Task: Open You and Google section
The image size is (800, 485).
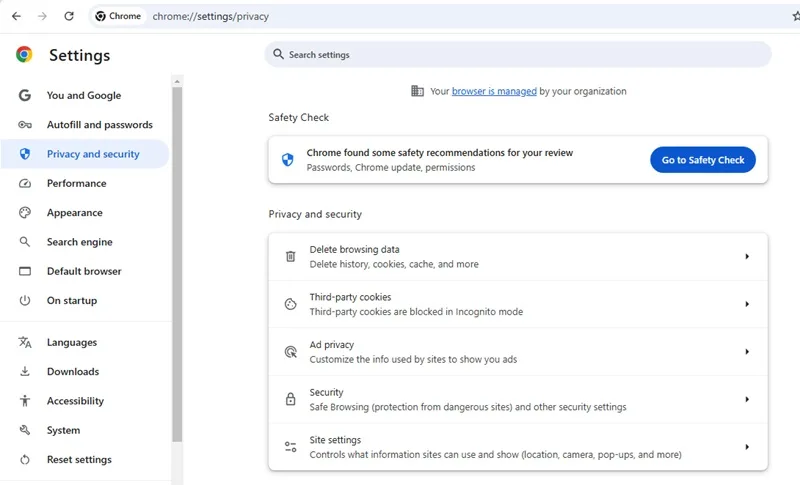Action: click(x=85, y=95)
